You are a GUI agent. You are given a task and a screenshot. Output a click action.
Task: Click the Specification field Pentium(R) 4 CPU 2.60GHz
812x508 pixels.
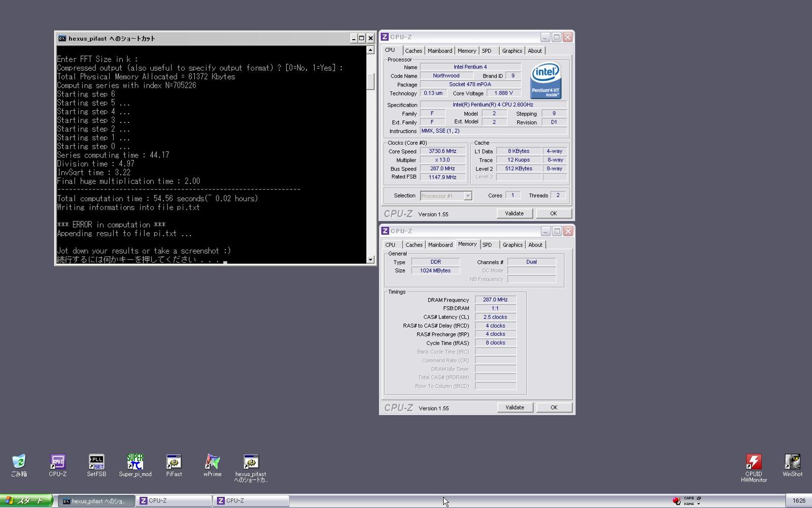coord(493,105)
